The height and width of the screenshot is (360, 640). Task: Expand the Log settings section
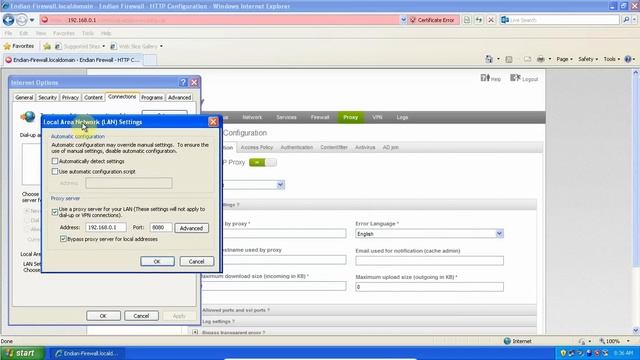coord(218,322)
